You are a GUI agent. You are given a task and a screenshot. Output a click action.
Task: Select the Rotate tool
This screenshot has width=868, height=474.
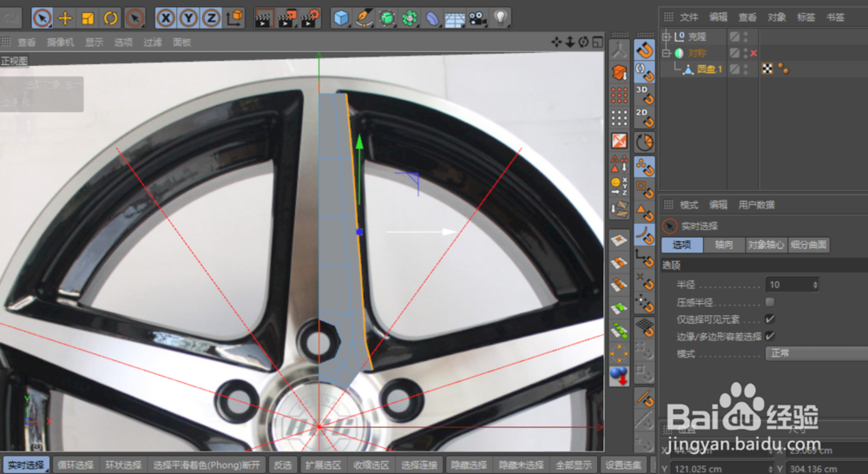[111, 18]
